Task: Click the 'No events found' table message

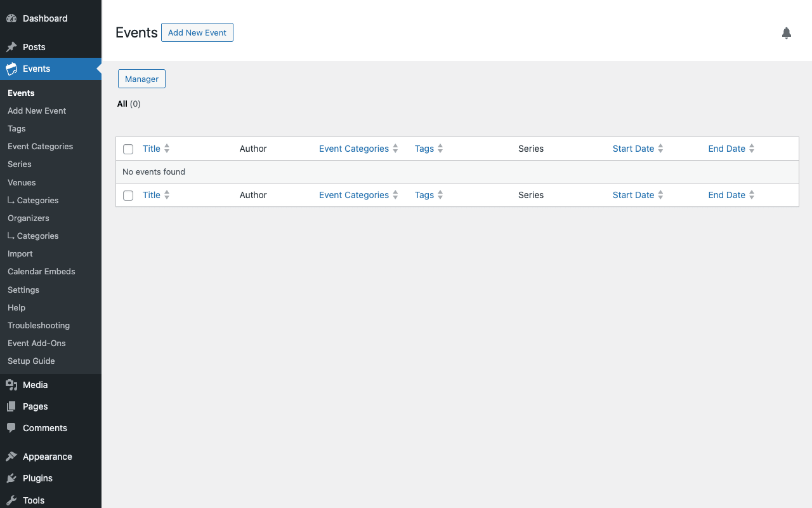Action: coord(154,171)
